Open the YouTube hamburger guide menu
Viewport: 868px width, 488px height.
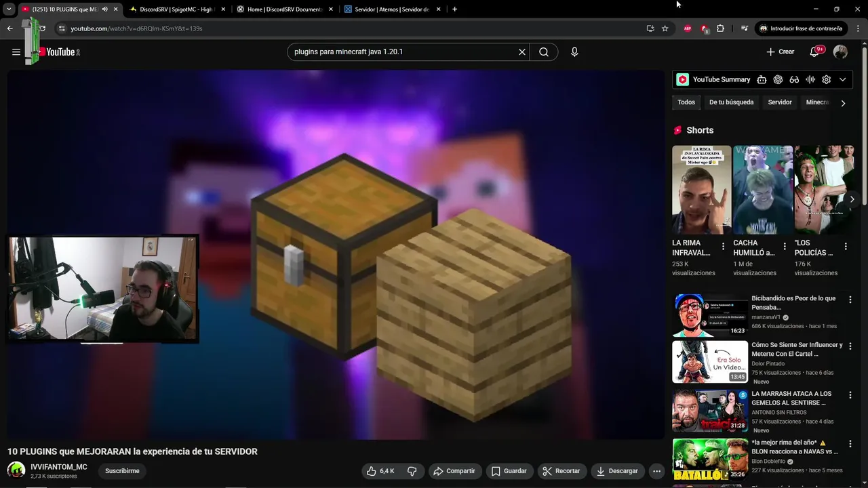[x=16, y=52]
